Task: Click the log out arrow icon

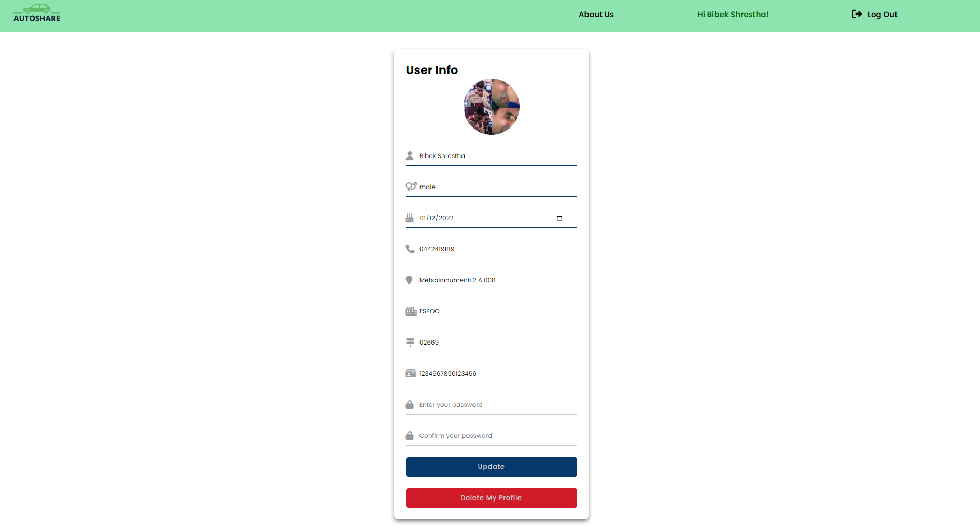Action: click(x=857, y=14)
